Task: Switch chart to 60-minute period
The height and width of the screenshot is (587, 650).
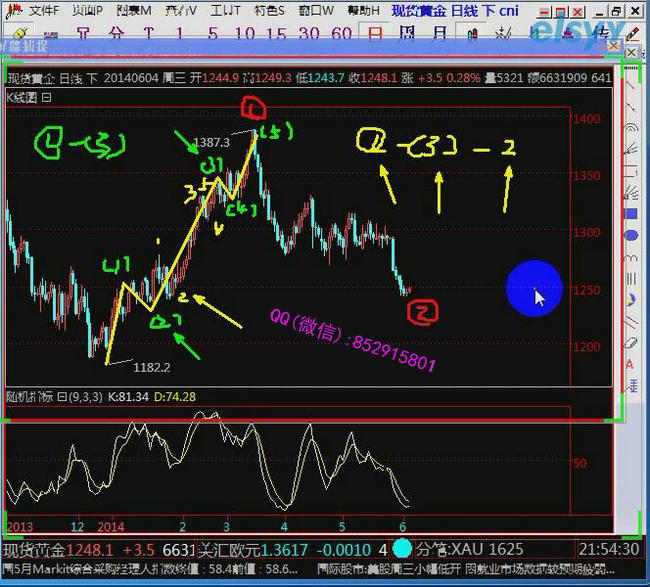Action: point(341,32)
